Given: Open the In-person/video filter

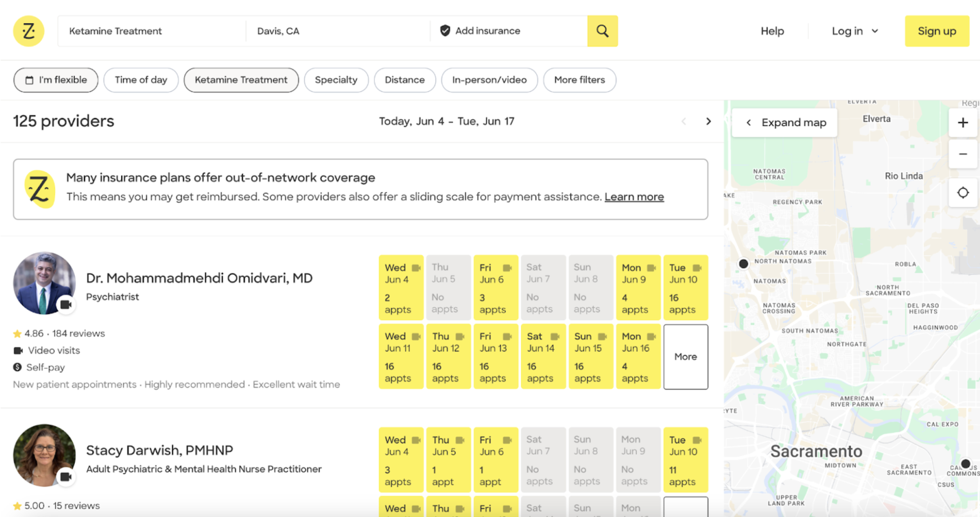Looking at the screenshot, I should point(490,80).
